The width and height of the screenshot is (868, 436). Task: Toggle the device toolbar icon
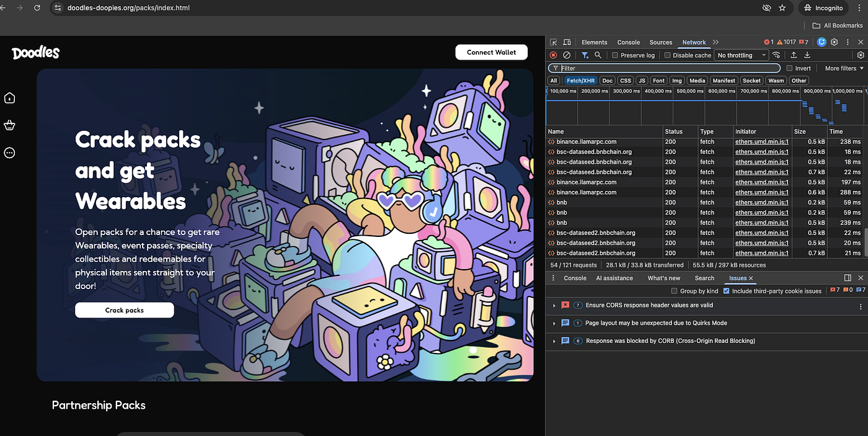pyautogui.click(x=567, y=42)
